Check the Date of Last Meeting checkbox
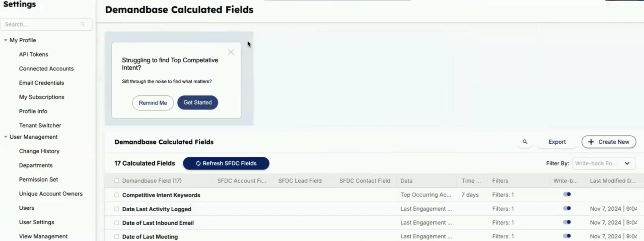644x241 pixels. (117, 236)
